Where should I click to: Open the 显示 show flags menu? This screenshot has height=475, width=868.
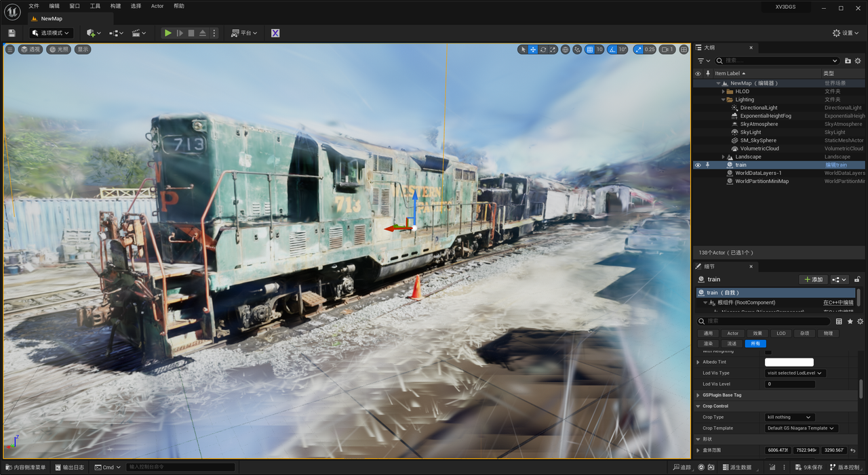click(83, 49)
